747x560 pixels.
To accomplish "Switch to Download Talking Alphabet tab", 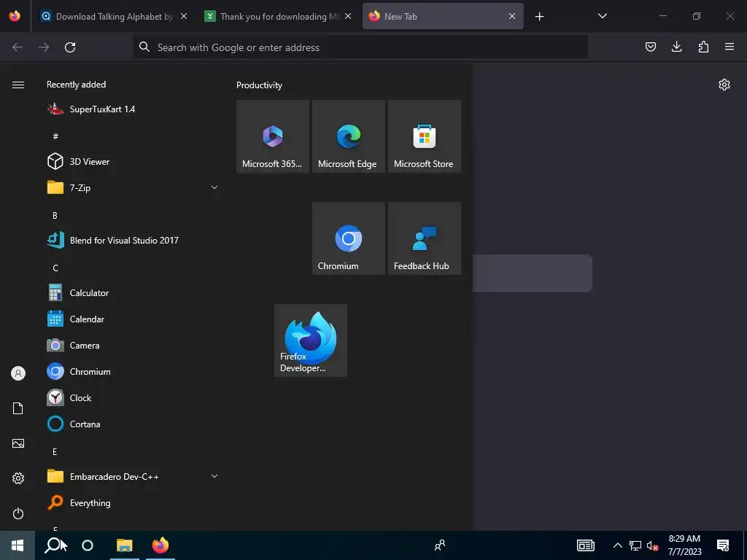I will coord(113,16).
